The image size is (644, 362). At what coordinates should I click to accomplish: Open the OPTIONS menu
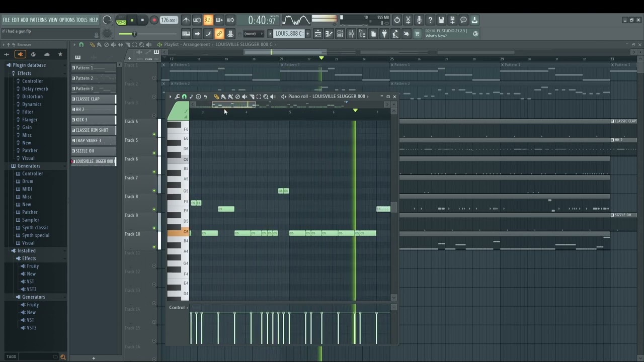(67, 20)
